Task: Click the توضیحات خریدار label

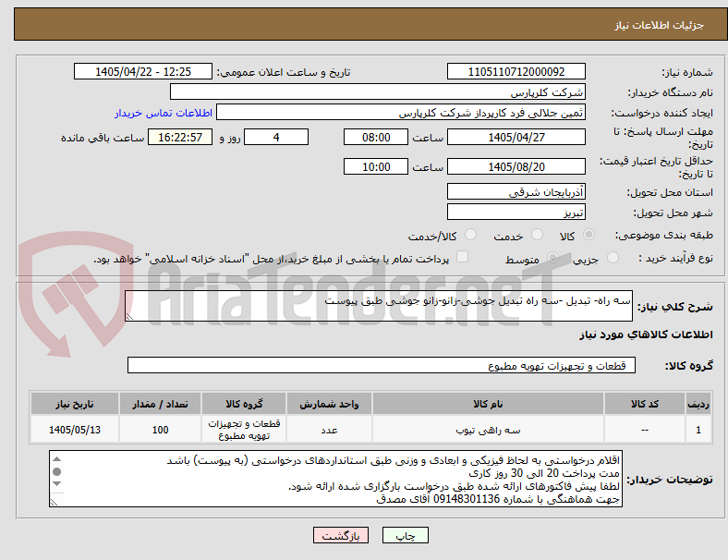Action: [670, 480]
